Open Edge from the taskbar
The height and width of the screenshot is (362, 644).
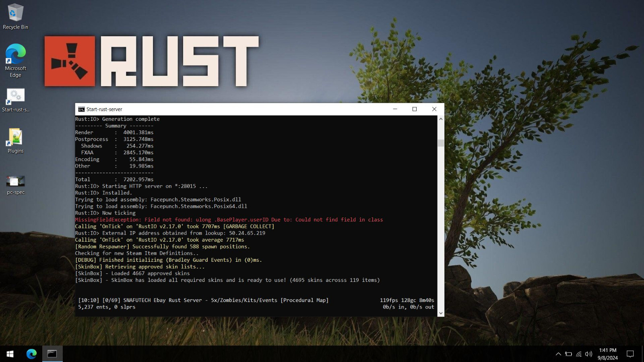pos(31,354)
